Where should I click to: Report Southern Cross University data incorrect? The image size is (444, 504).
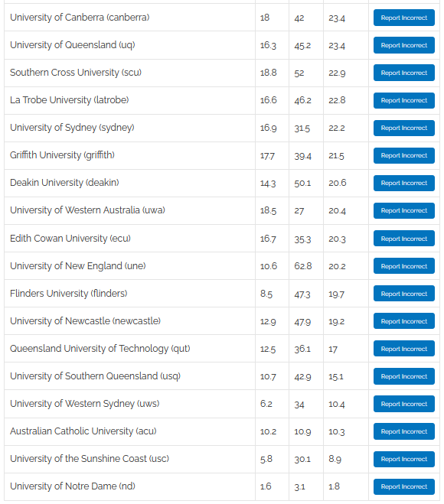[403, 73]
